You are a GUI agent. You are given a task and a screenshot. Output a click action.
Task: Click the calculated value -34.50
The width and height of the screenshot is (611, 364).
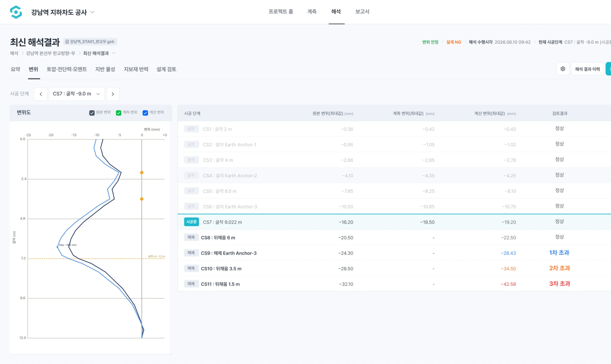[508, 269]
